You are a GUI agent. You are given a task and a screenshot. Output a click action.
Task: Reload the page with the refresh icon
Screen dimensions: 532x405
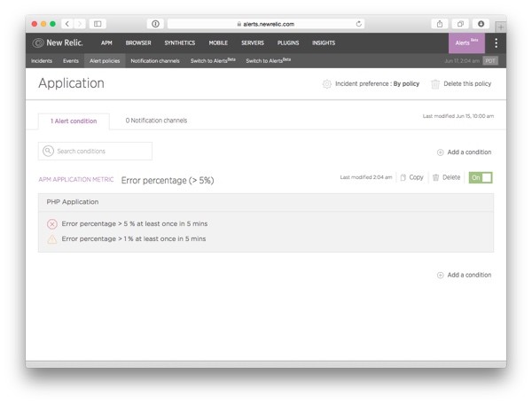(358, 24)
